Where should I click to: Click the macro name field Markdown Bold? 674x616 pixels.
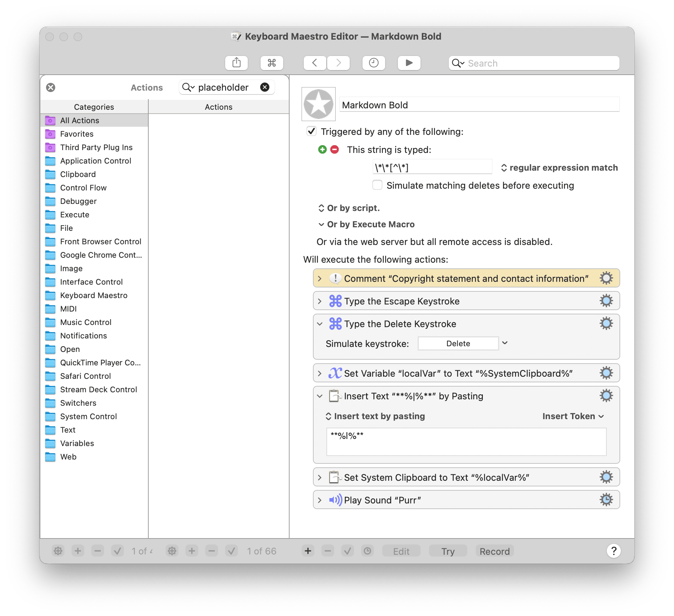[480, 105]
